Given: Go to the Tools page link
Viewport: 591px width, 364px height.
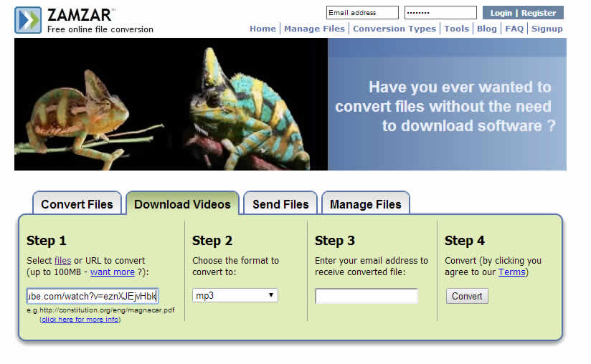Looking at the screenshot, I should click(456, 29).
